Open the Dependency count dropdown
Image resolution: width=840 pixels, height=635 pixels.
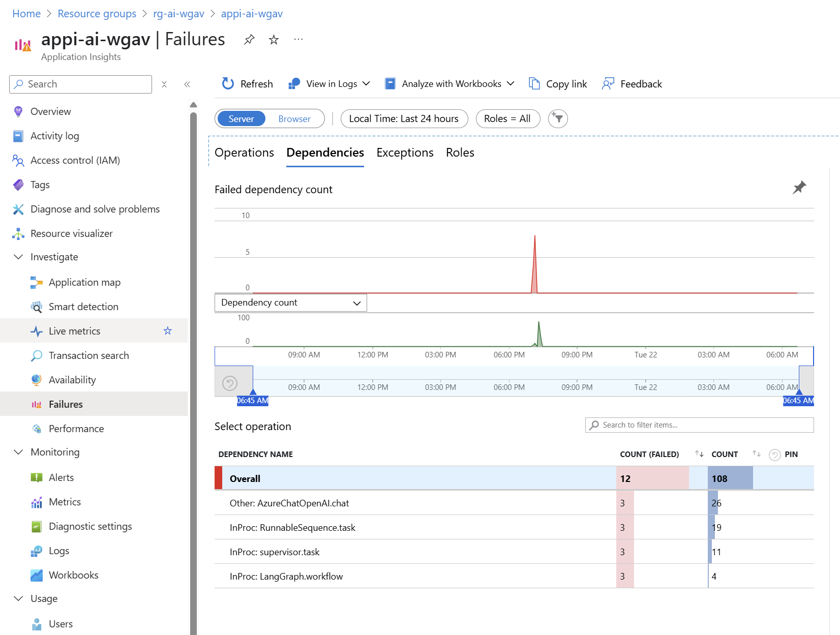coord(291,303)
